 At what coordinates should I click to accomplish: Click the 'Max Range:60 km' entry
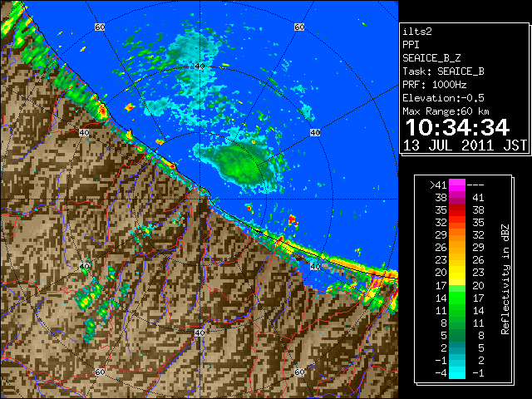coord(446,111)
